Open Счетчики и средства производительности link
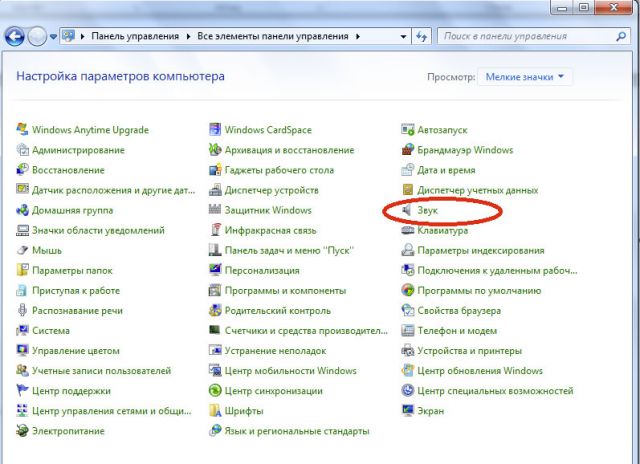The image size is (640, 464). tap(306, 331)
